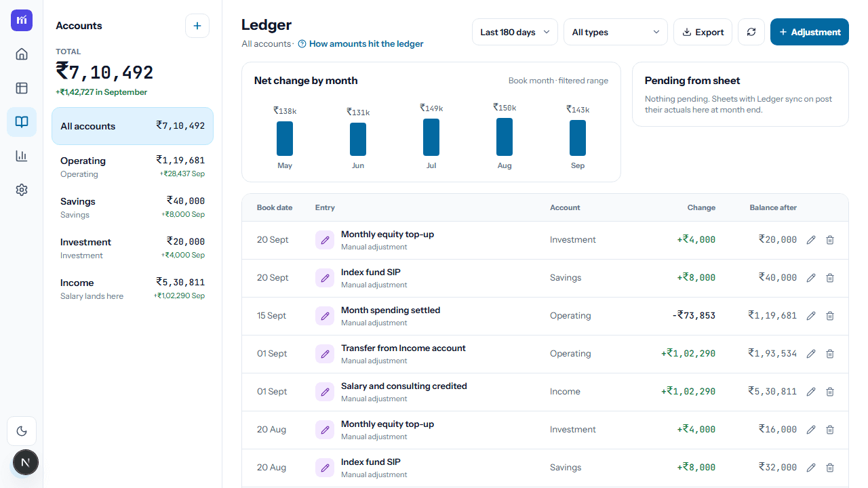Delete the Month spending settled entry
This screenshot has width=868, height=488.
830,316
